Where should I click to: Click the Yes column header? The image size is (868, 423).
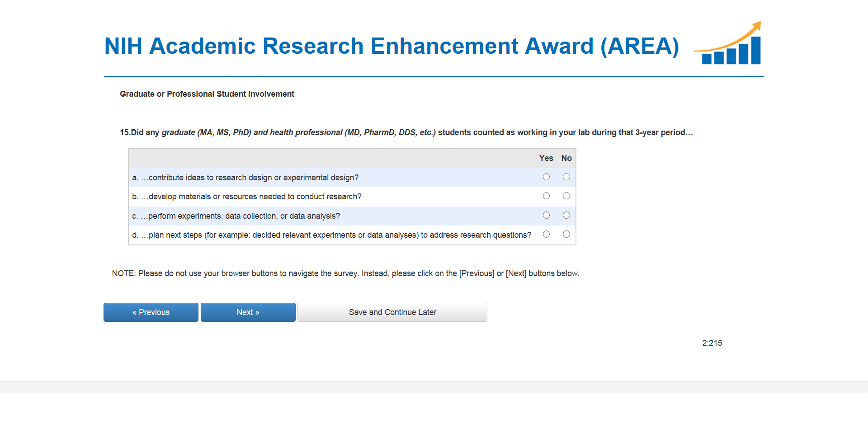pos(546,158)
